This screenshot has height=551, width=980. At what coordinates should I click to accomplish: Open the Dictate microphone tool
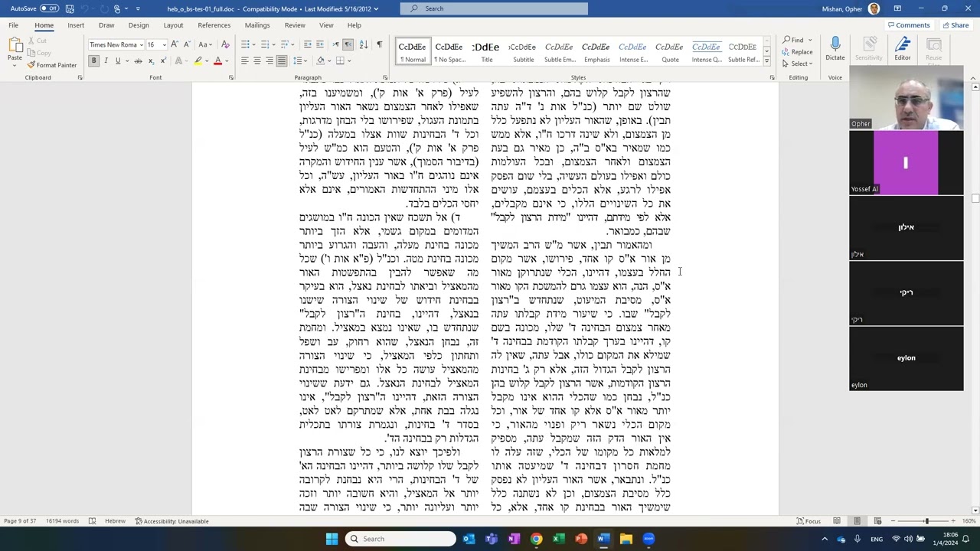(x=835, y=49)
